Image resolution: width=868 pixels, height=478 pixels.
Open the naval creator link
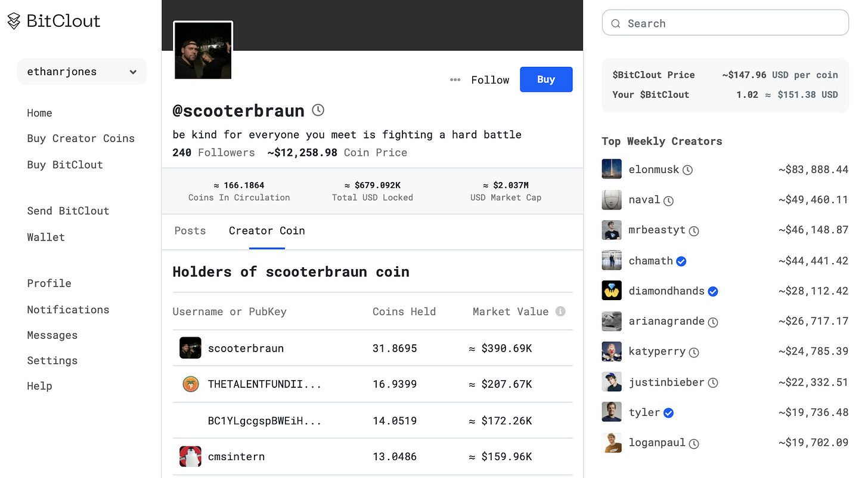(x=644, y=200)
